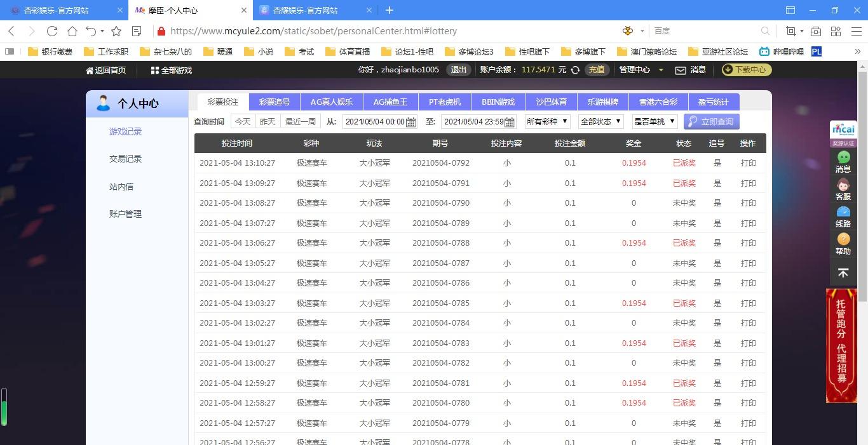This screenshot has height=445, width=868.
Task: Click 打印 for issue 20210504-0792
Action: [x=748, y=163]
